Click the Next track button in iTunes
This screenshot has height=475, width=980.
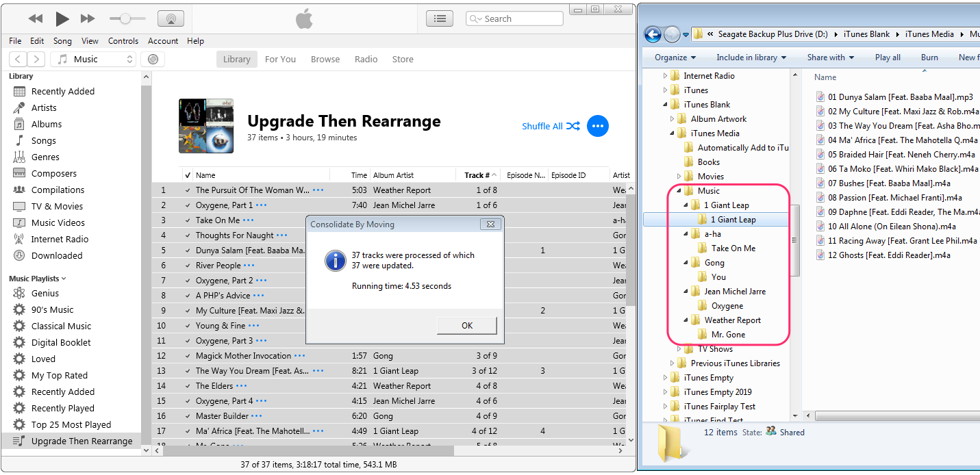tap(88, 18)
